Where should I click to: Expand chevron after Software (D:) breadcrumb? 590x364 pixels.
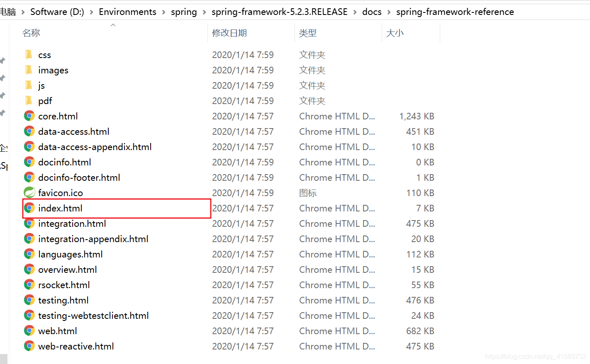91,12
